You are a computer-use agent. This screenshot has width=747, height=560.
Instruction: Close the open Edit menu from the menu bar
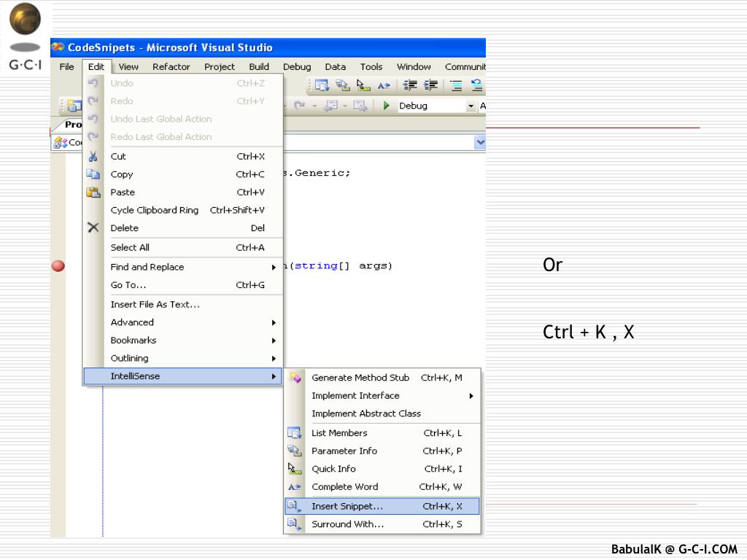pos(96,66)
